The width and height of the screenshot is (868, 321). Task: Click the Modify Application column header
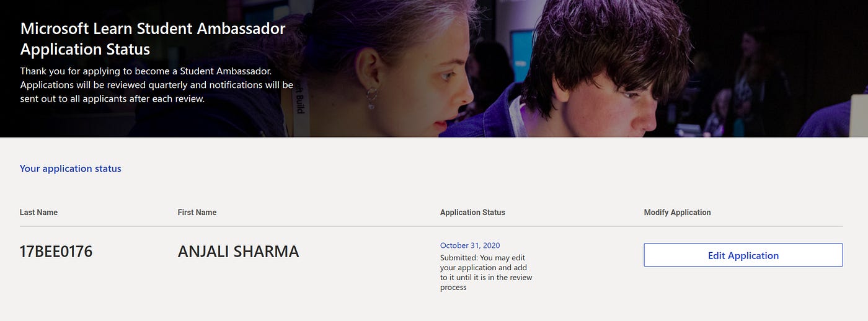(x=678, y=213)
